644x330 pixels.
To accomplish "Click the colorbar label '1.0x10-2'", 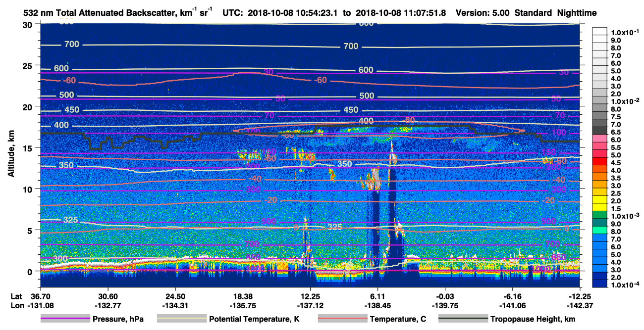I will (x=625, y=101).
